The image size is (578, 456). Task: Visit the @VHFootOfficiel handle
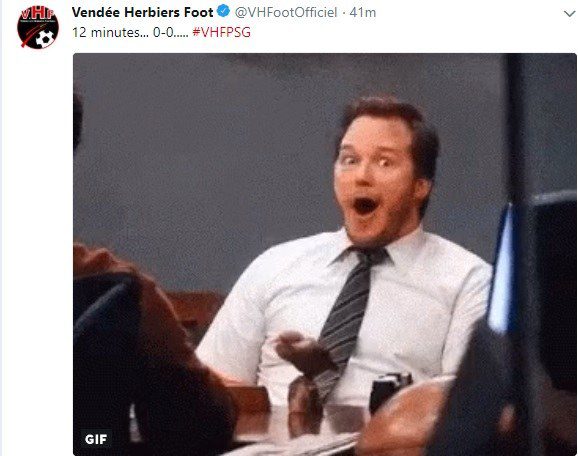tap(286, 13)
